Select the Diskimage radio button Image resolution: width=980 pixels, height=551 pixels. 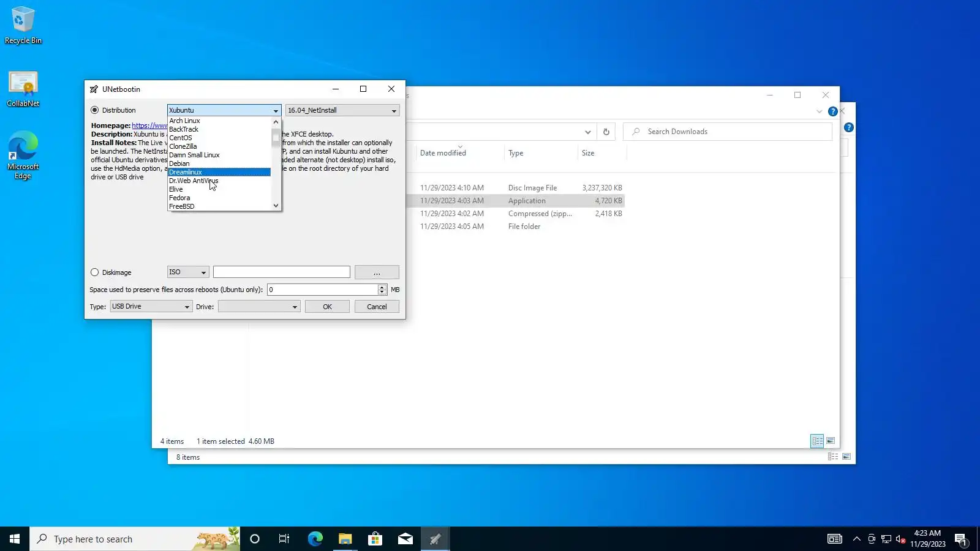(94, 272)
